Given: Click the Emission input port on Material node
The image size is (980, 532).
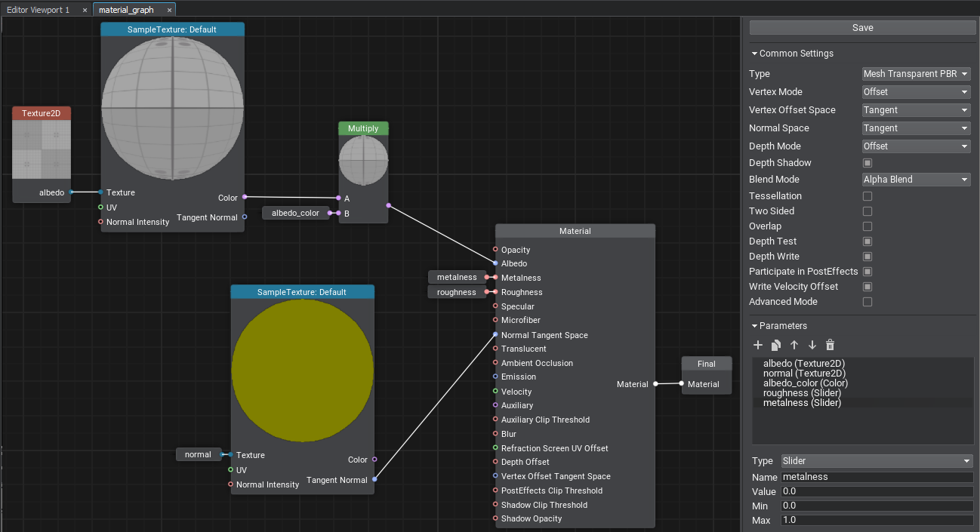Looking at the screenshot, I should click(495, 377).
